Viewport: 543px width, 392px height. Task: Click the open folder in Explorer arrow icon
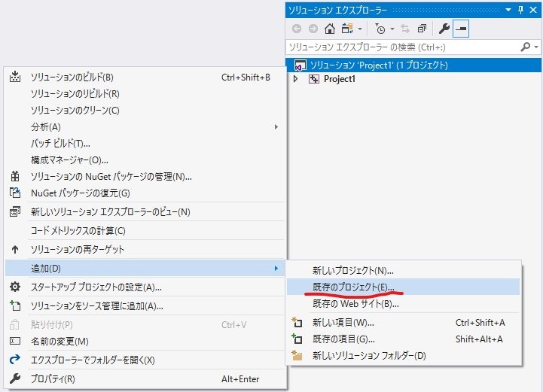(x=15, y=360)
